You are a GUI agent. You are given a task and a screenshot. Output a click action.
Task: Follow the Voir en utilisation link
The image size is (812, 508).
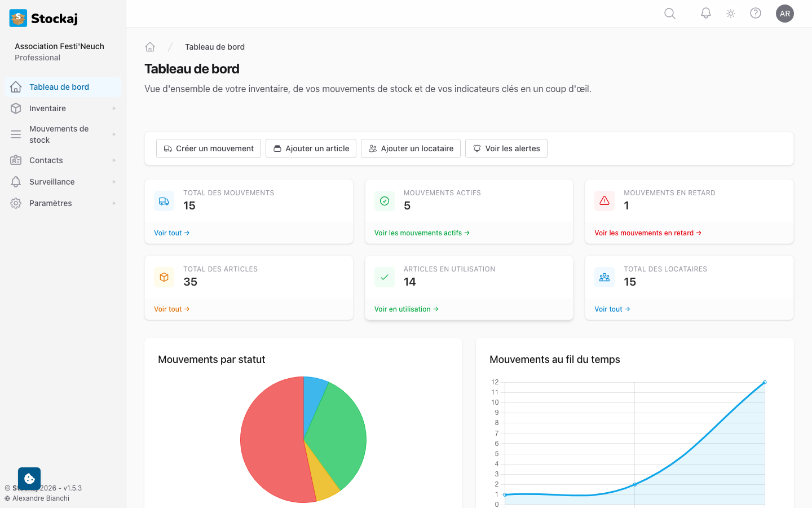407,309
